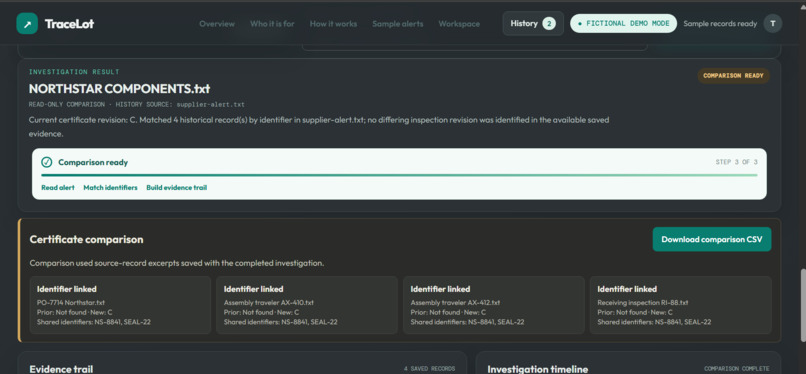
Task: Click the TraceLot brand name
Action: pos(69,24)
